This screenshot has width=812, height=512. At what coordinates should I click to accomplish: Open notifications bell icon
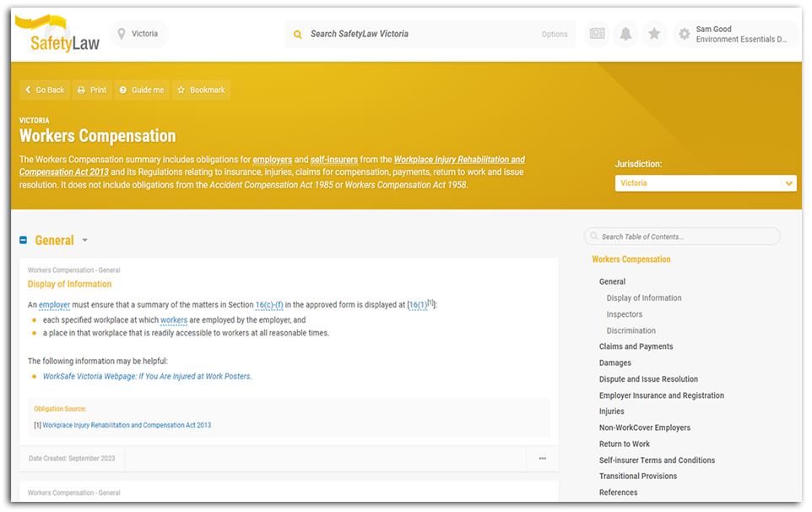click(x=625, y=34)
